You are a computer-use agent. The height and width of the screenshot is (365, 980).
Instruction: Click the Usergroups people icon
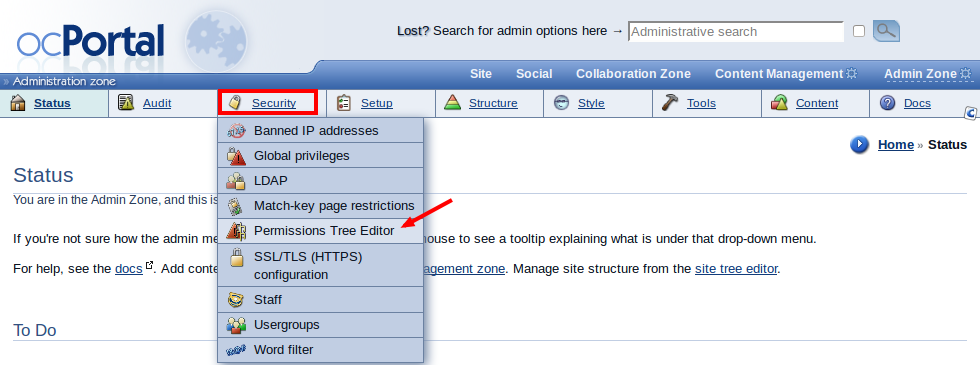click(x=236, y=325)
